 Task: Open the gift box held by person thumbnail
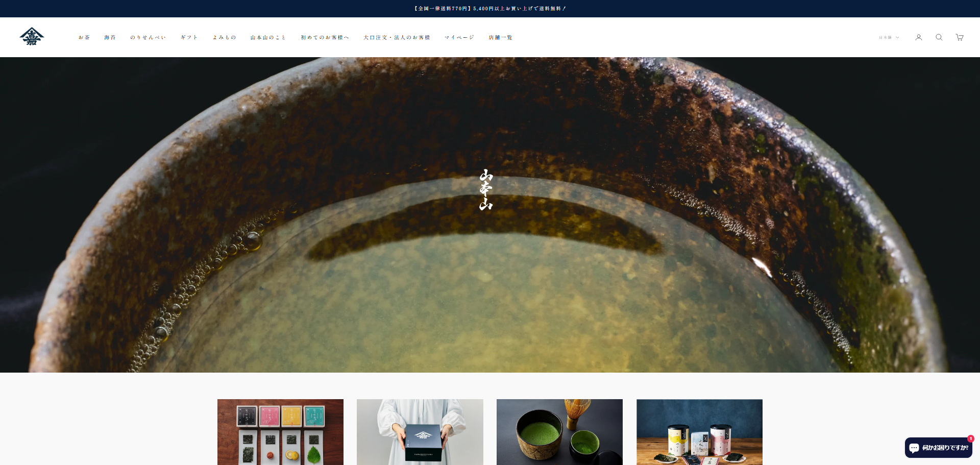click(420, 432)
